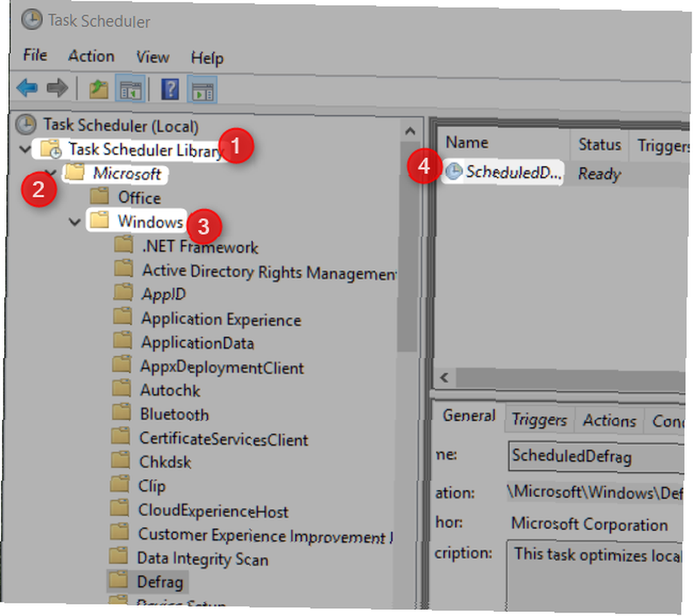Click the Task Scheduler (Local) clock icon

point(26,125)
